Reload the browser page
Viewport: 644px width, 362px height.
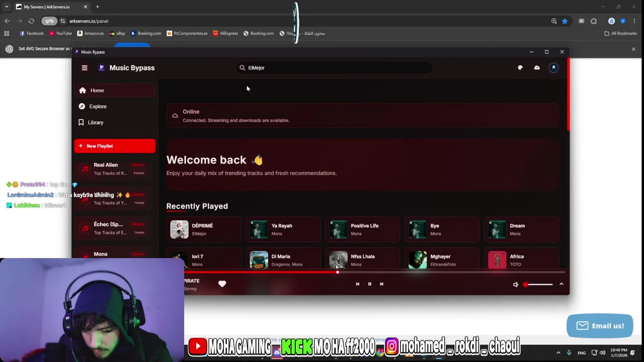pos(31,21)
